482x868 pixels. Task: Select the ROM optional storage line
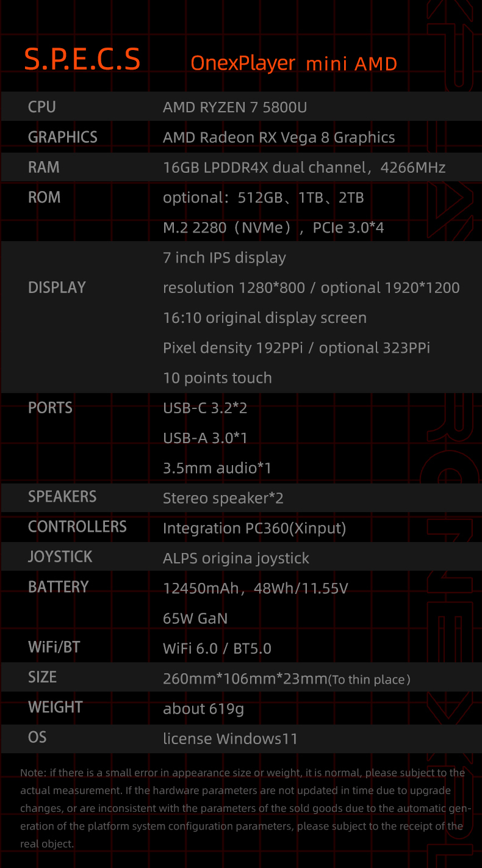[264, 198]
